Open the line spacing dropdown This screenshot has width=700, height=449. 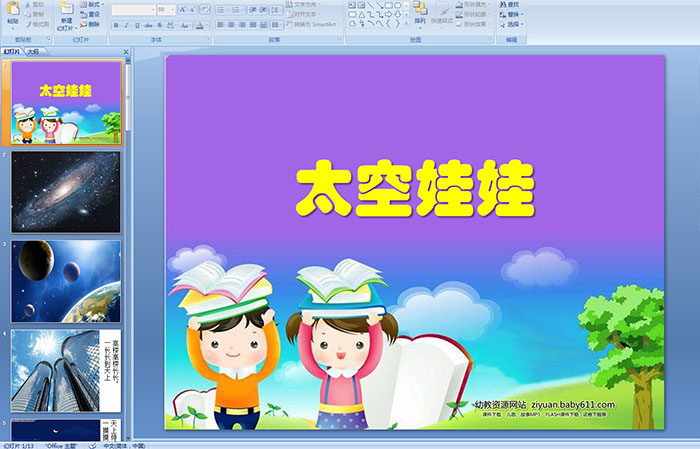(x=277, y=9)
